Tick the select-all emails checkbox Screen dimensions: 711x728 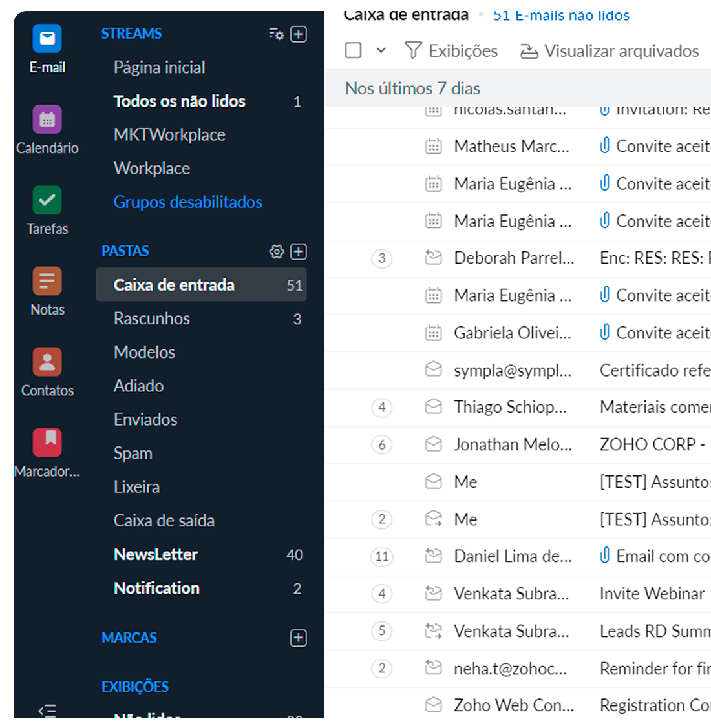click(x=354, y=50)
